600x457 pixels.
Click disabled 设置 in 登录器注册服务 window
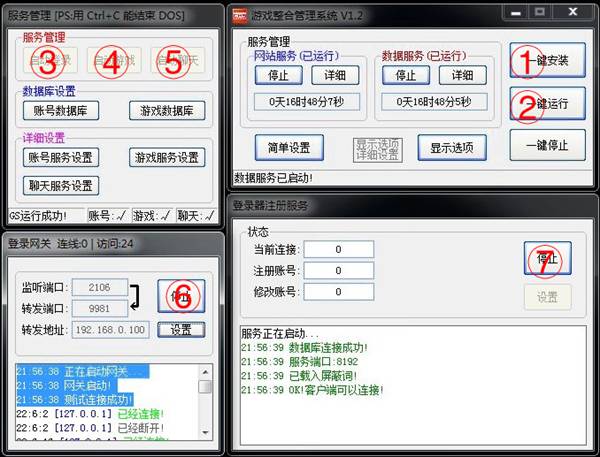547,297
